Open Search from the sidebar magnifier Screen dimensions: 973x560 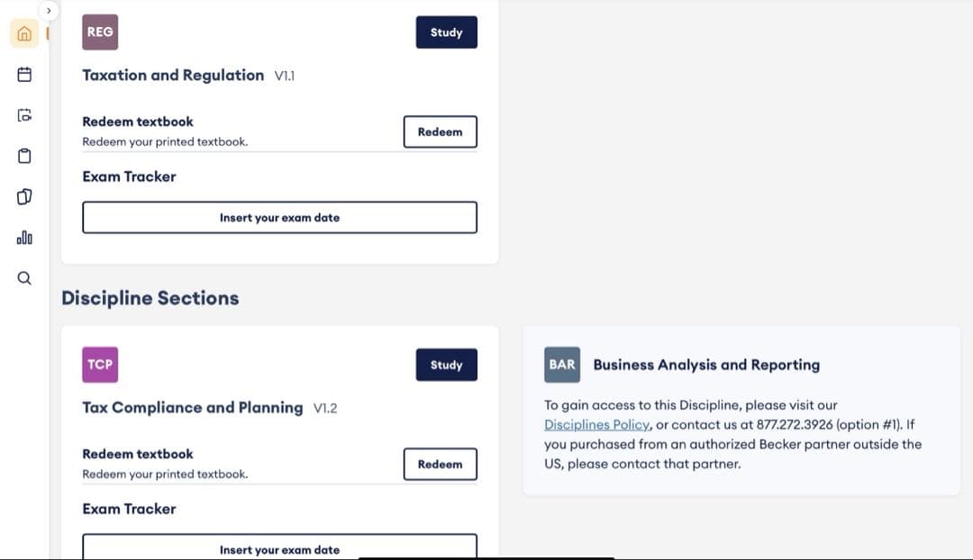coord(23,277)
